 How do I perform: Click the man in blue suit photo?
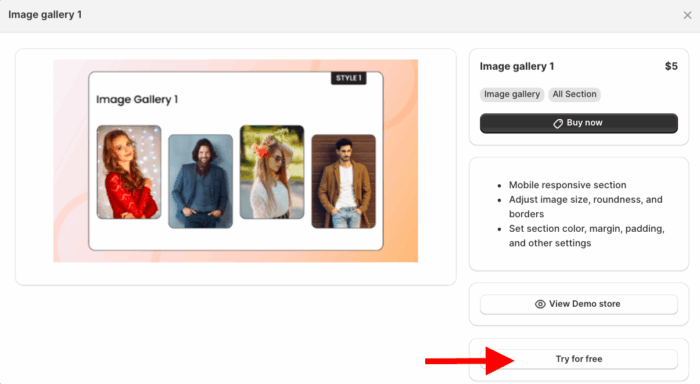click(x=200, y=181)
